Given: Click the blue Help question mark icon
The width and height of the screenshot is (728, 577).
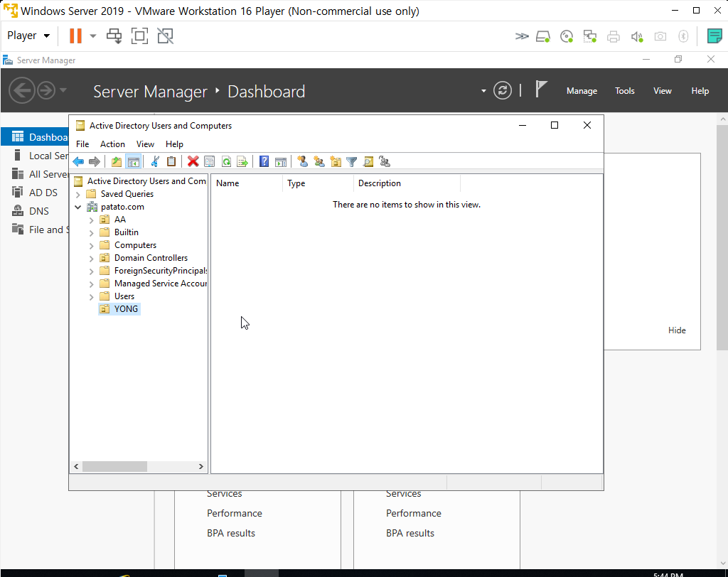Looking at the screenshot, I should pos(264,161).
